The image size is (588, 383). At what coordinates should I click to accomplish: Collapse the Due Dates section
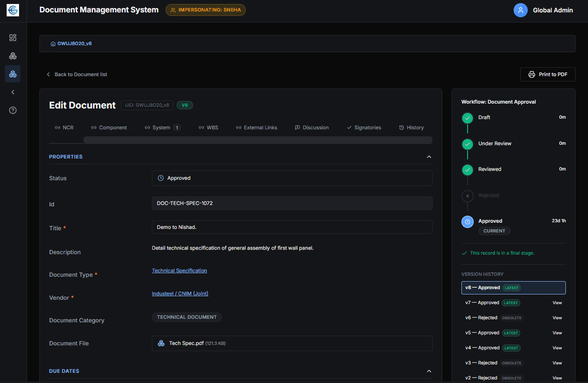[429, 371]
